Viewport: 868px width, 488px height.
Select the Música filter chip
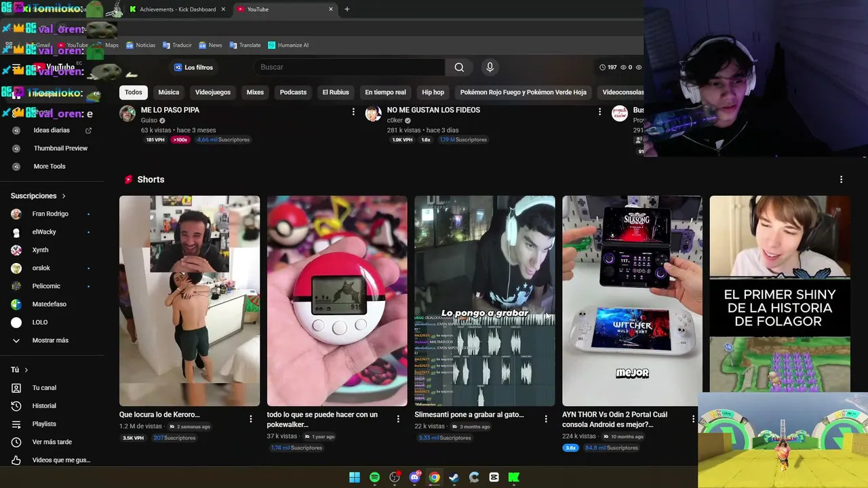coord(169,92)
